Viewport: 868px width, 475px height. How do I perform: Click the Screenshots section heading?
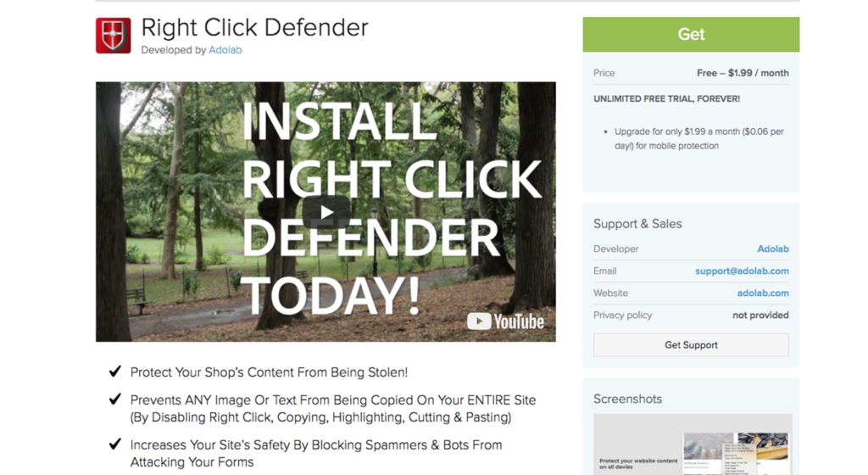[x=628, y=400]
